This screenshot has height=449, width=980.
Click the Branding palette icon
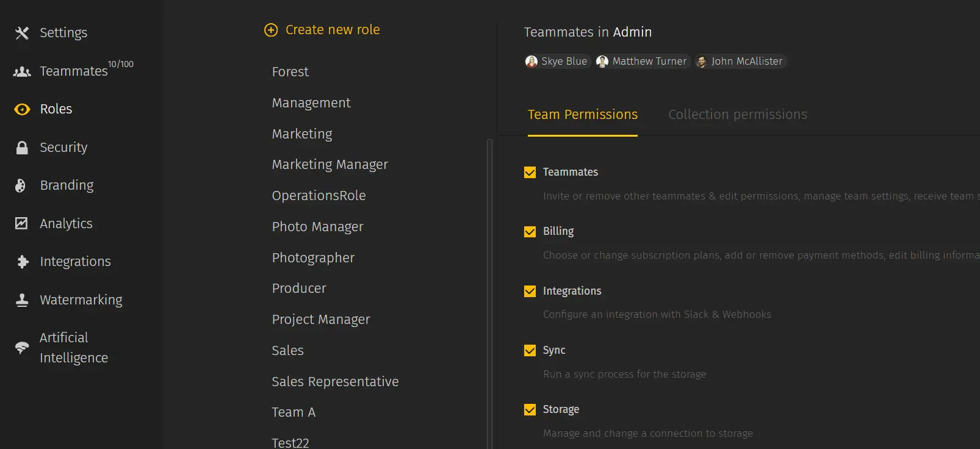click(x=21, y=185)
